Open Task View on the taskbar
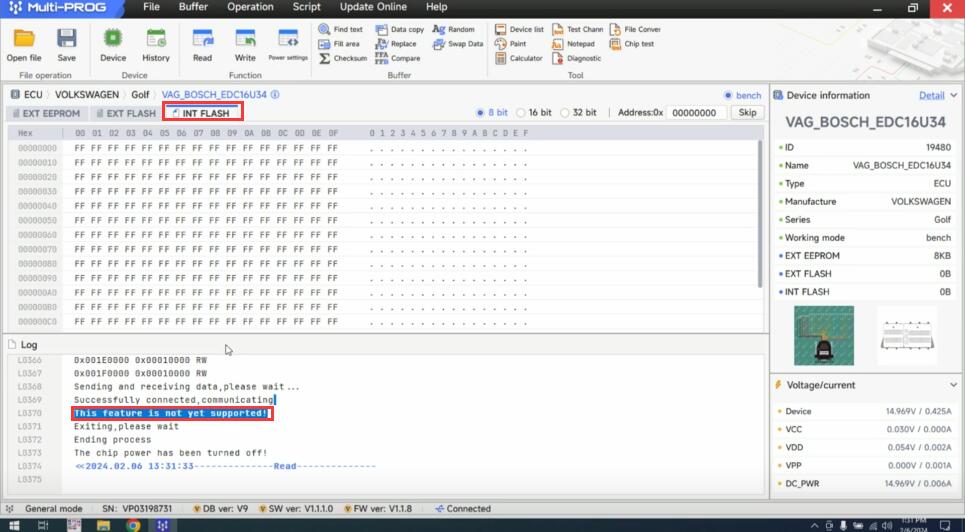This screenshot has width=965, height=532. point(43,525)
